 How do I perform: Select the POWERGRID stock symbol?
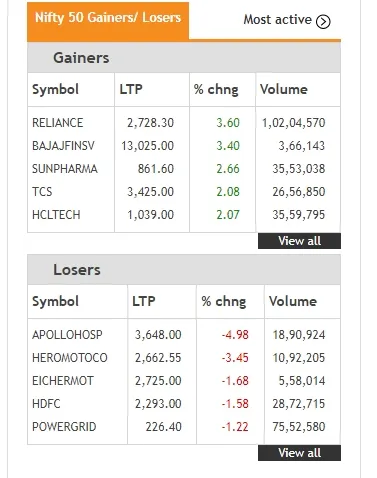(x=64, y=427)
